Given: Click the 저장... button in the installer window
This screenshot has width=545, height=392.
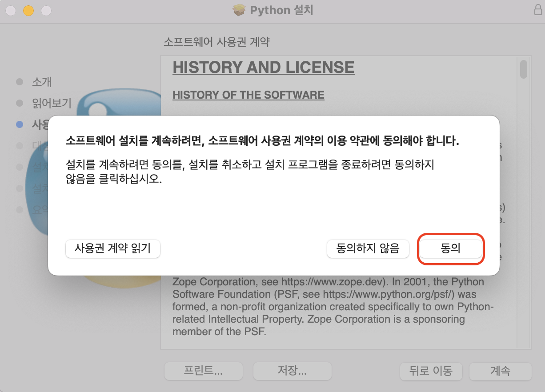Looking at the screenshot, I should 293,371.
